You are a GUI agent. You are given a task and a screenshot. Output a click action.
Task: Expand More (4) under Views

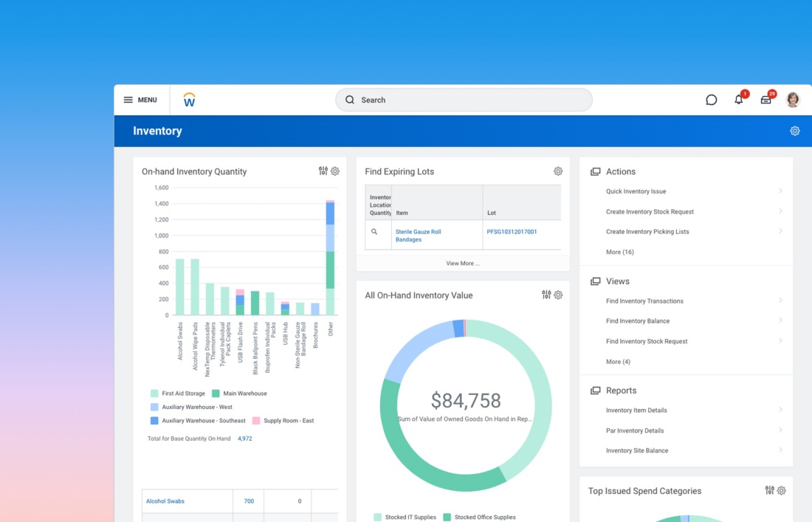(618, 362)
